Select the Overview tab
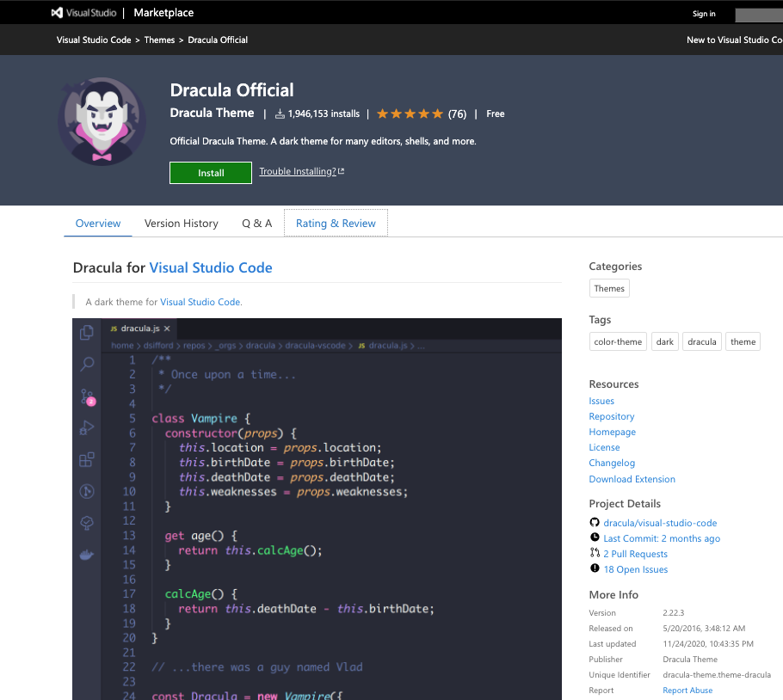Image resolution: width=783 pixels, height=700 pixels. pos(98,223)
